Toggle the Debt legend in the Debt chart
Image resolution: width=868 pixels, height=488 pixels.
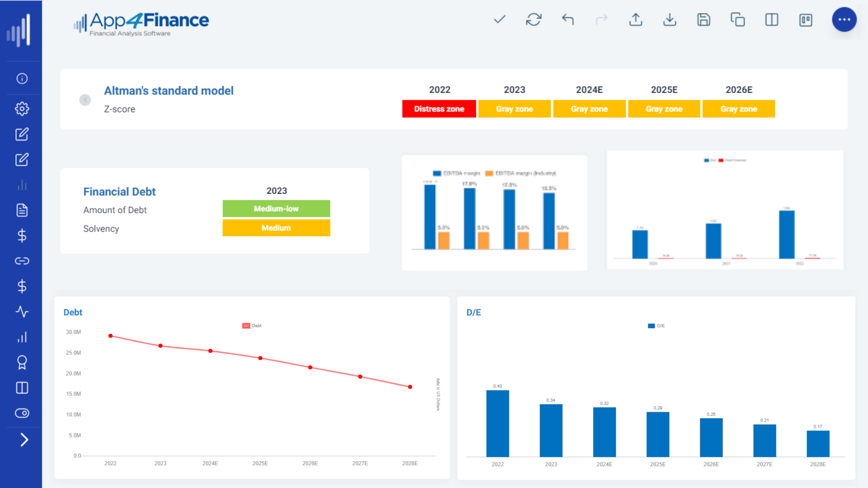click(251, 325)
